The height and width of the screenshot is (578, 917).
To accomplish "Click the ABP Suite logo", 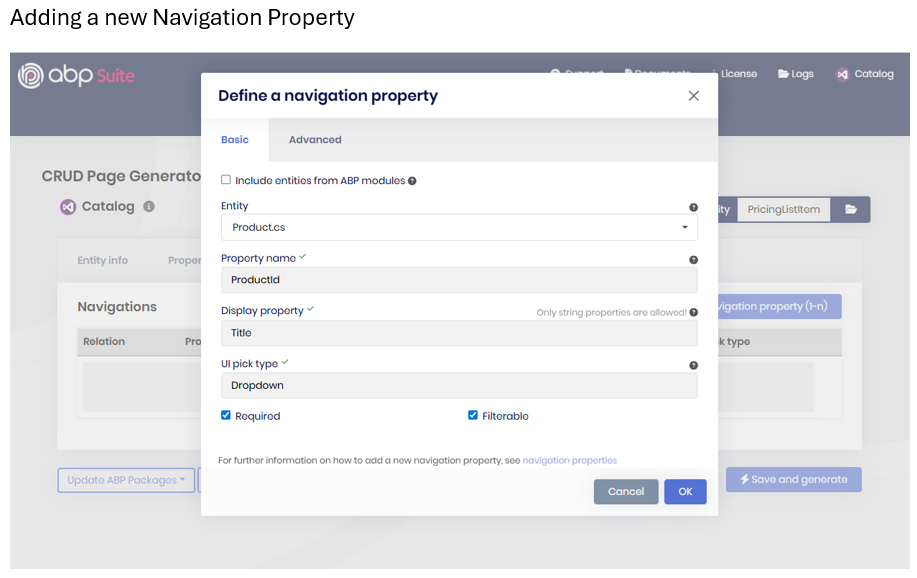I will pyautogui.click(x=76, y=76).
